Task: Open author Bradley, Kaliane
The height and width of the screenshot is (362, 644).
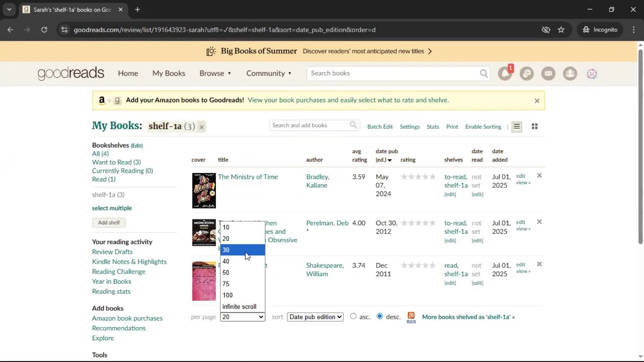Action: (318, 181)
